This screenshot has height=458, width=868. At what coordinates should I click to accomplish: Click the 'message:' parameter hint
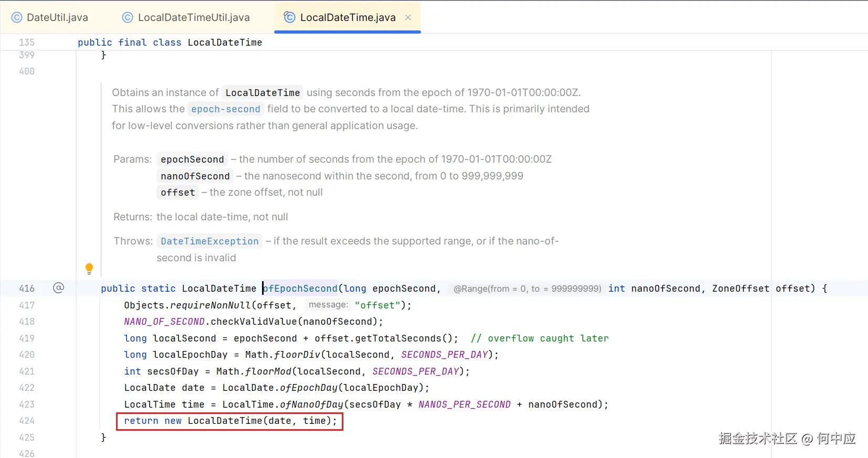tap(328, 305)
